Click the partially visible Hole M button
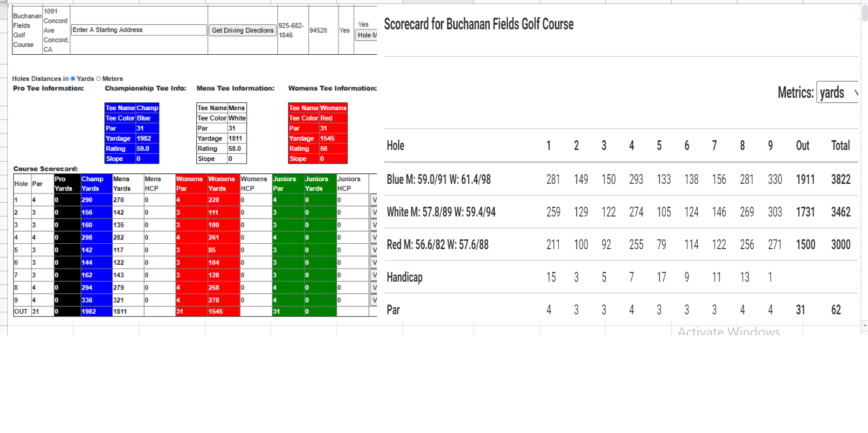 [367, 35]
